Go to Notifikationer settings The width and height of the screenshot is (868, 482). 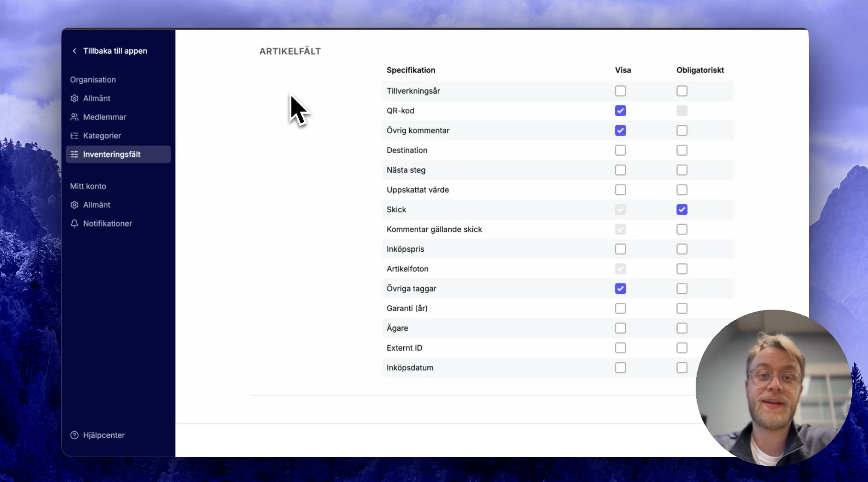[x=107, y=223]
